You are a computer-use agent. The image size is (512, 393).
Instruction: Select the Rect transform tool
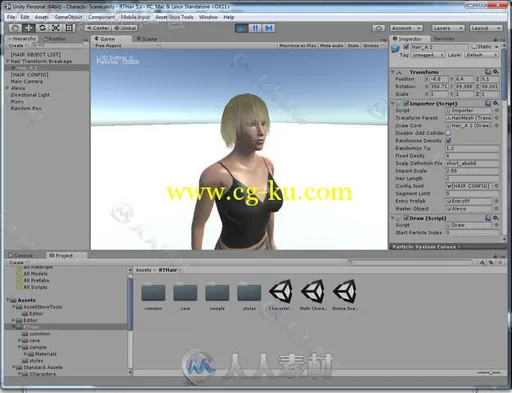tap(69, 28)
